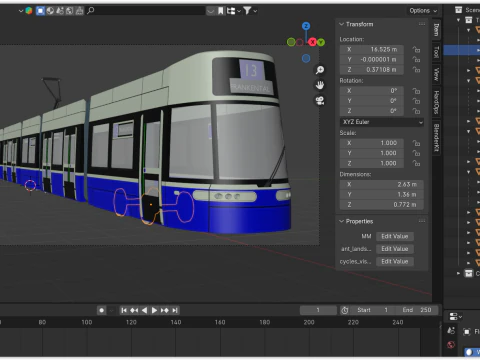Click the clock preview range icon
The image size is (480, 360).
tap(345, 310)
